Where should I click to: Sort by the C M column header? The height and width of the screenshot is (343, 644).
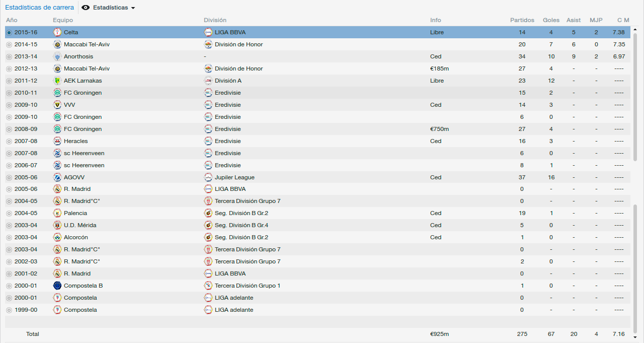(x=623, y=20)
